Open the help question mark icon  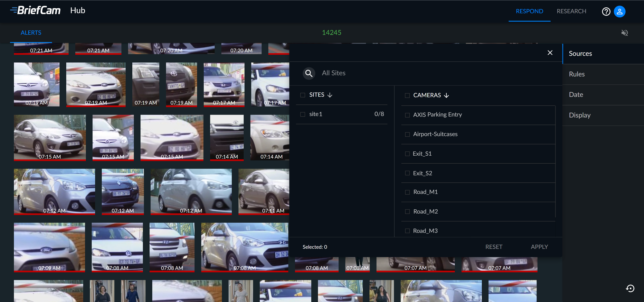pos(606,12)
